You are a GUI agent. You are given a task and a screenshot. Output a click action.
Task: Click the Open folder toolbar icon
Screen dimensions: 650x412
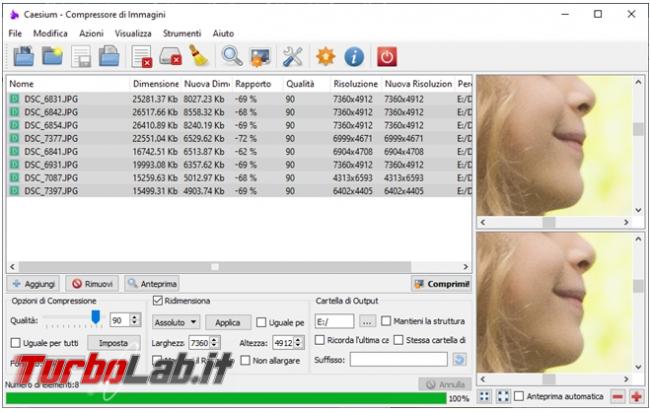coord(52,56)
